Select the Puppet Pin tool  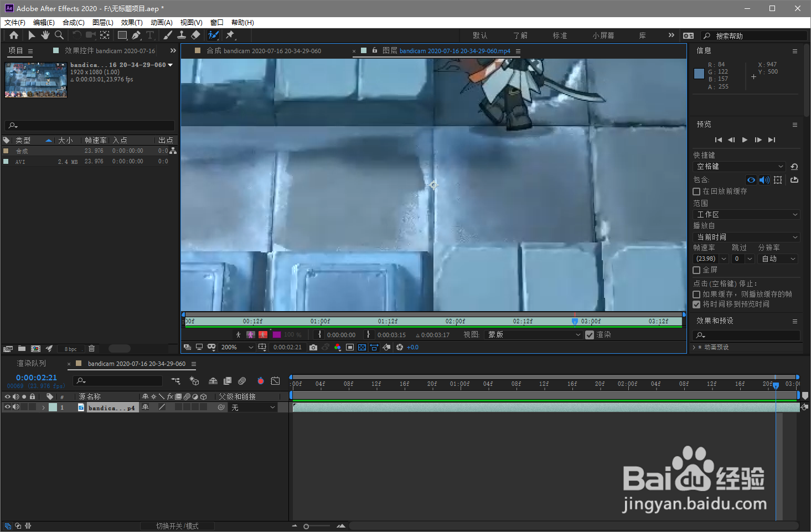(230, 35)
